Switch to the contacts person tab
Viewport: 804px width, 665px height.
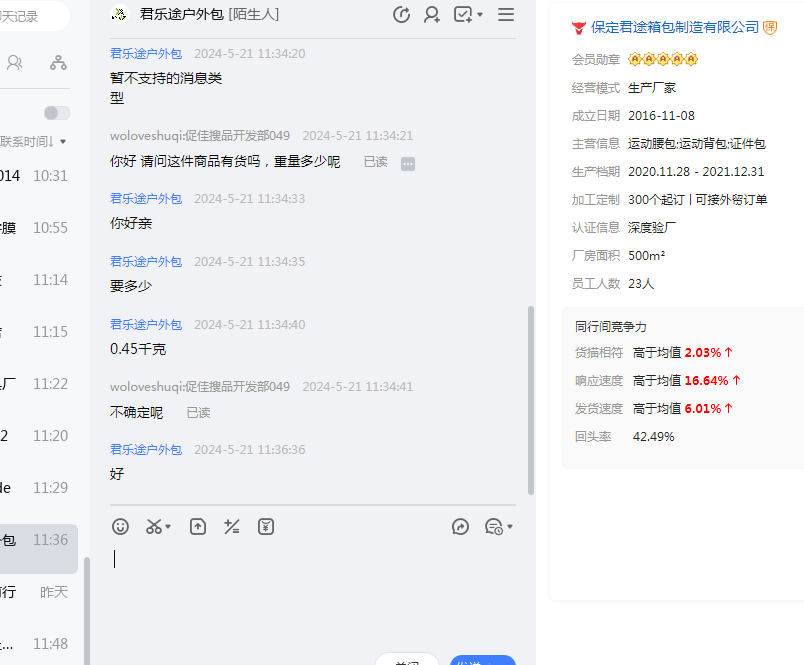[15, 62]
